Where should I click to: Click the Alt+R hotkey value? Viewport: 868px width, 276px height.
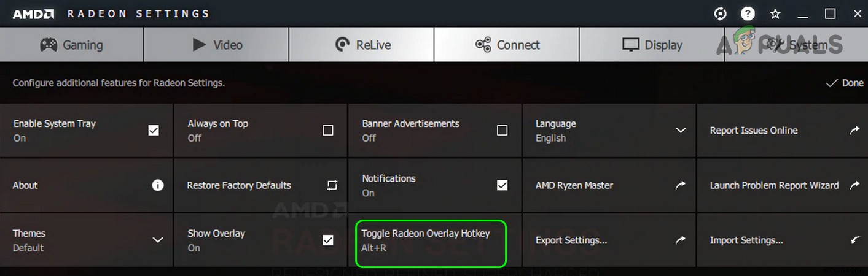pyautogui.click(x=374, y=248)
